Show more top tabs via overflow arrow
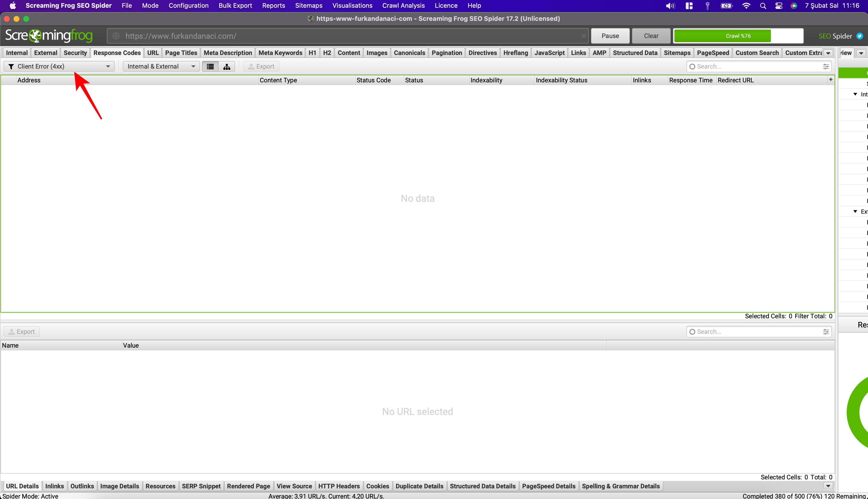Screen dimensions: 868x499 click(828, 53)
